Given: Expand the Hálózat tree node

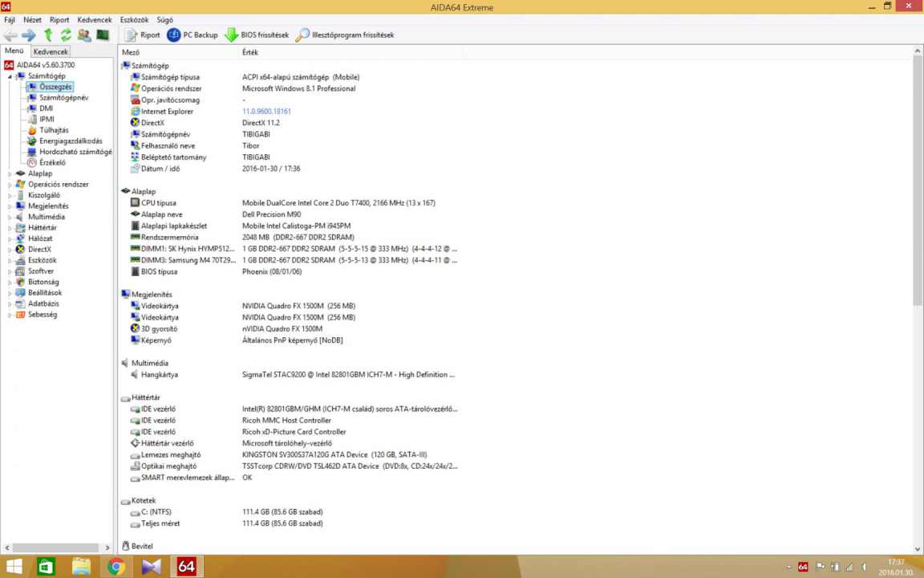Looking at the screenshot, I should (x=10, y=238).
